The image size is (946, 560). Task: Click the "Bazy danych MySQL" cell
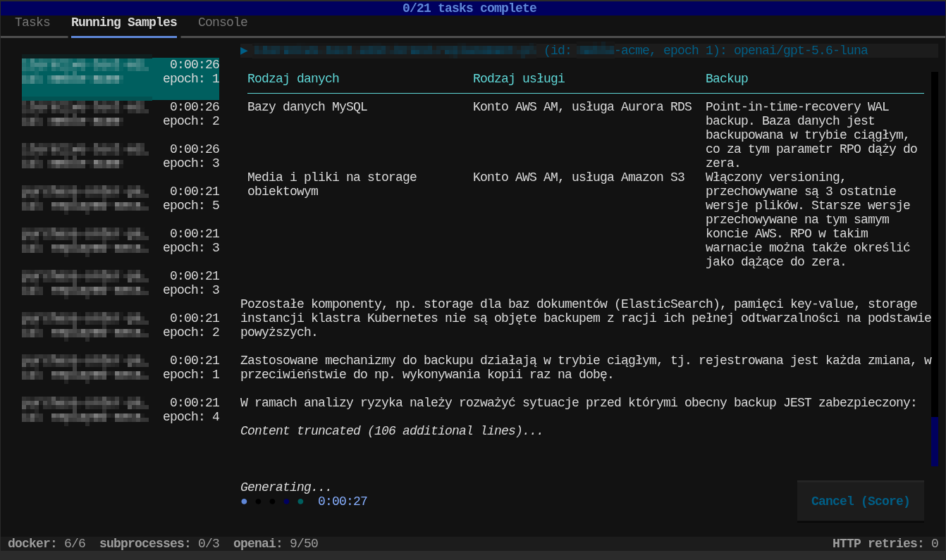pyautogui.click(x=307, y=107)
